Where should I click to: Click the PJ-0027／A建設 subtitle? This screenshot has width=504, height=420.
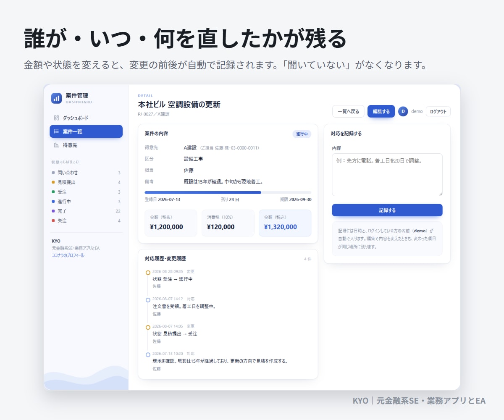click(x=153, y=114)
